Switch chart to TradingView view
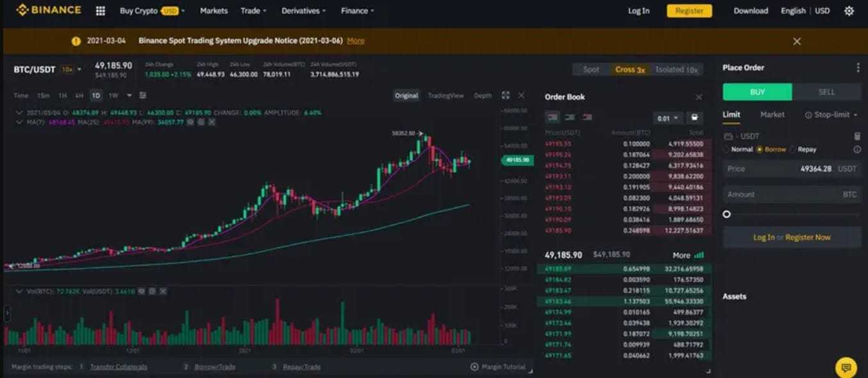 tap(446, 96)
